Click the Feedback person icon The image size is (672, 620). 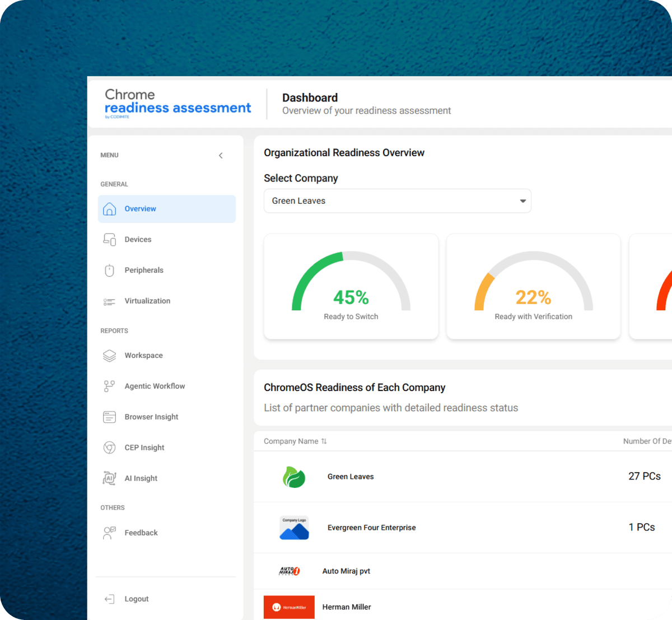110,533
